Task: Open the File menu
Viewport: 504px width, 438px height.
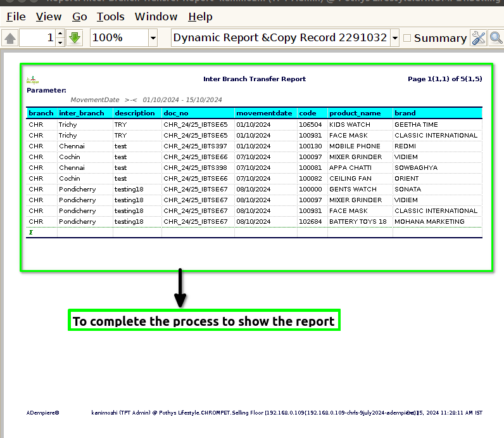Action: click(16, 16)
